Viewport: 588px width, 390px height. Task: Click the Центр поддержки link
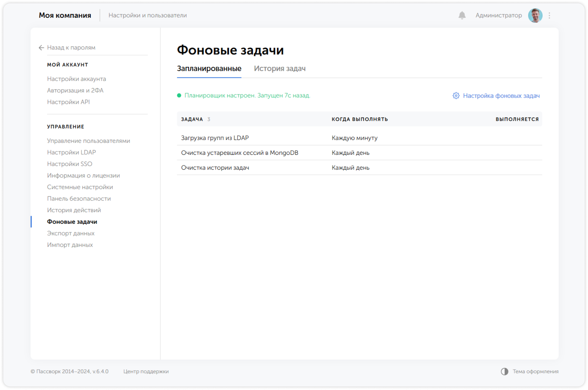[x=146, y=371]
